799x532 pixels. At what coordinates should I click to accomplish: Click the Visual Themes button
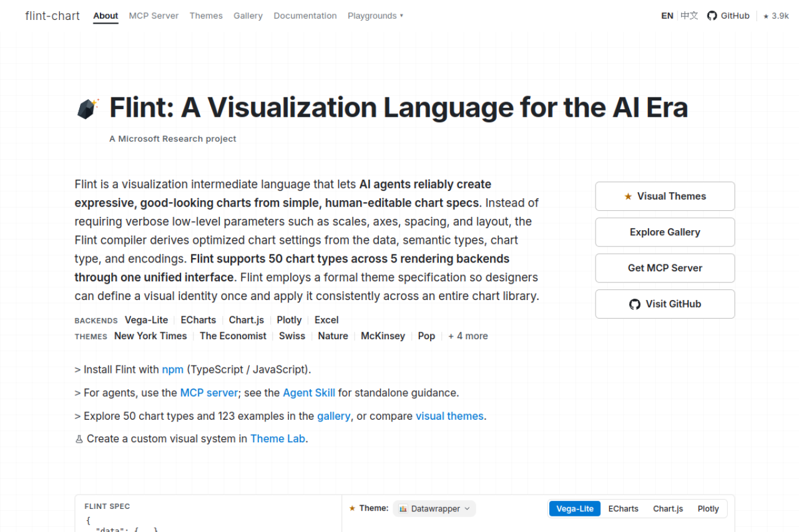[665, 196]
